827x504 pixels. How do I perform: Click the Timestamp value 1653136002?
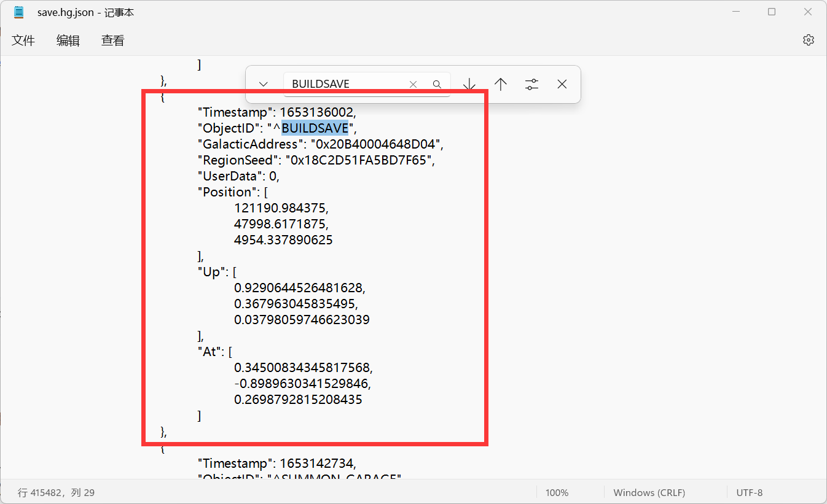(x=318, y=112)
